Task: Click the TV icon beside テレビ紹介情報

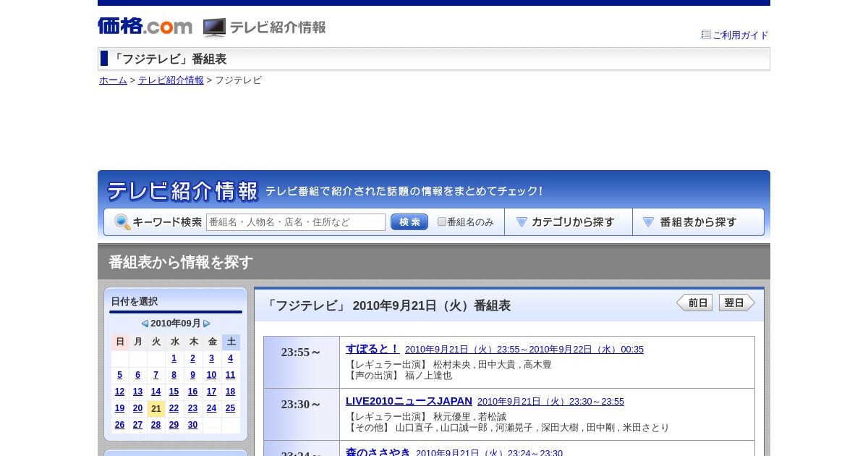Action: (214, 28)
